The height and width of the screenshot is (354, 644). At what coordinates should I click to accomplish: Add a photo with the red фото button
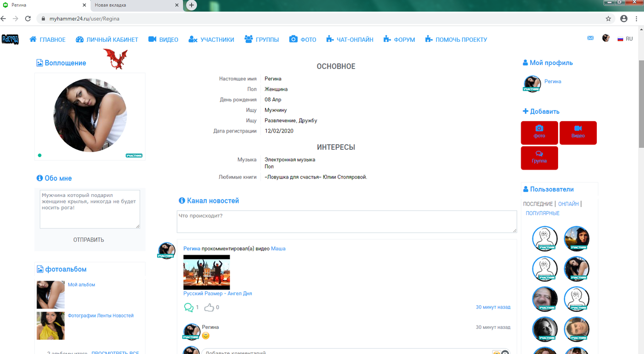point(539,132)
